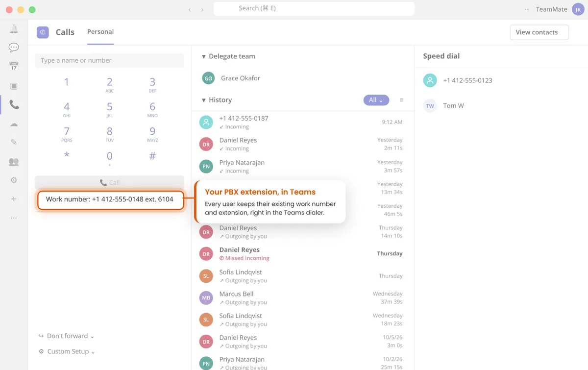Open Marcus Bell's 37m 39s call entry
Viewport: 588px width, 370px height.
coord(303,298)
